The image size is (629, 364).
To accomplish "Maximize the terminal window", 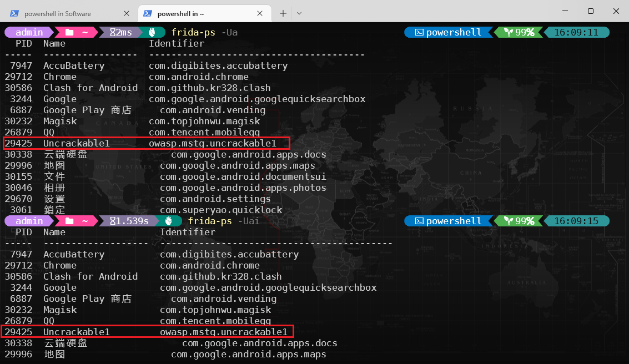I will [x=591, y=11].
